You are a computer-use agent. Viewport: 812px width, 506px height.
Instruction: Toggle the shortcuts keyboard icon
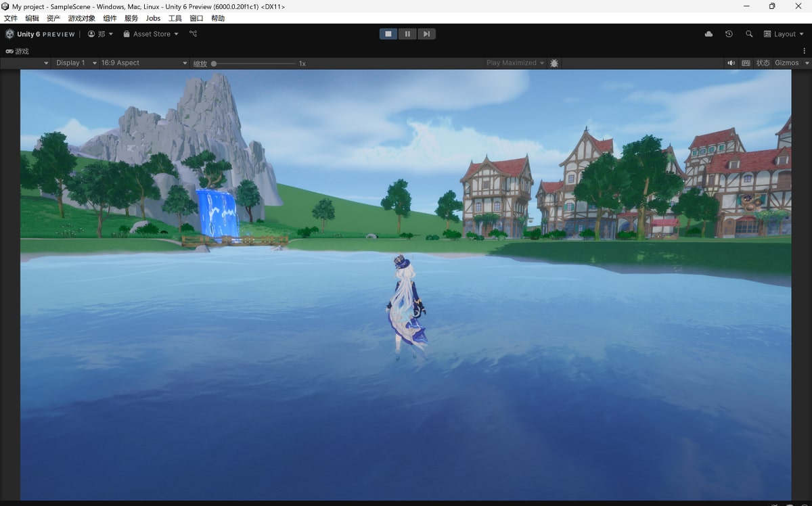coord(746,63)
